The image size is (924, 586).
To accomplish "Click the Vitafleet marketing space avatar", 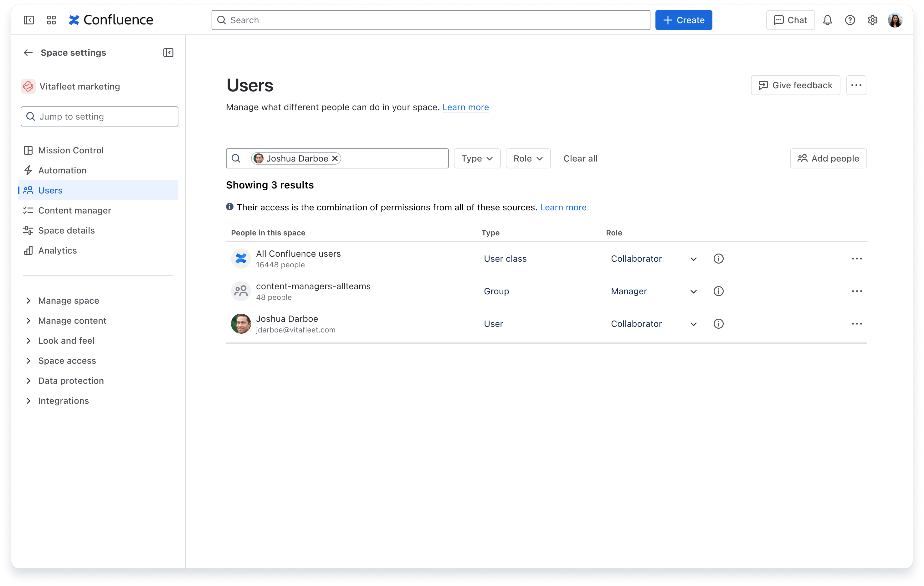I will pyautogui.click(x=28, y=86).
